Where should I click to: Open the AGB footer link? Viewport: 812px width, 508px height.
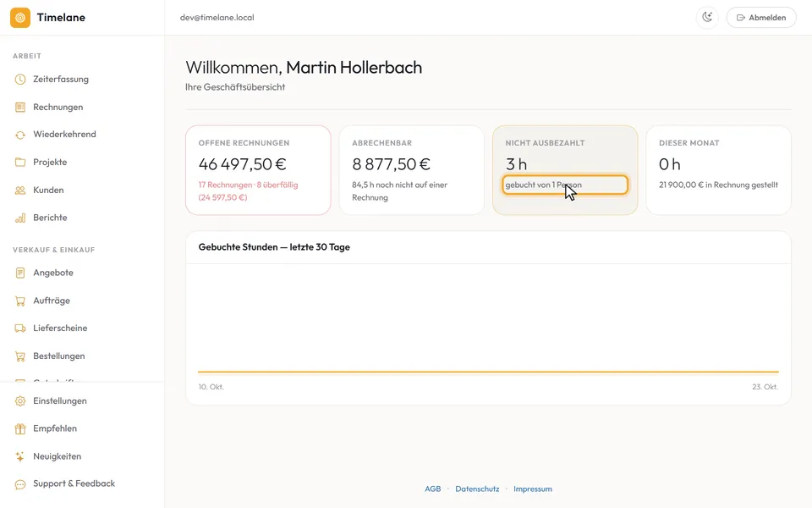(x=433, y=489)
